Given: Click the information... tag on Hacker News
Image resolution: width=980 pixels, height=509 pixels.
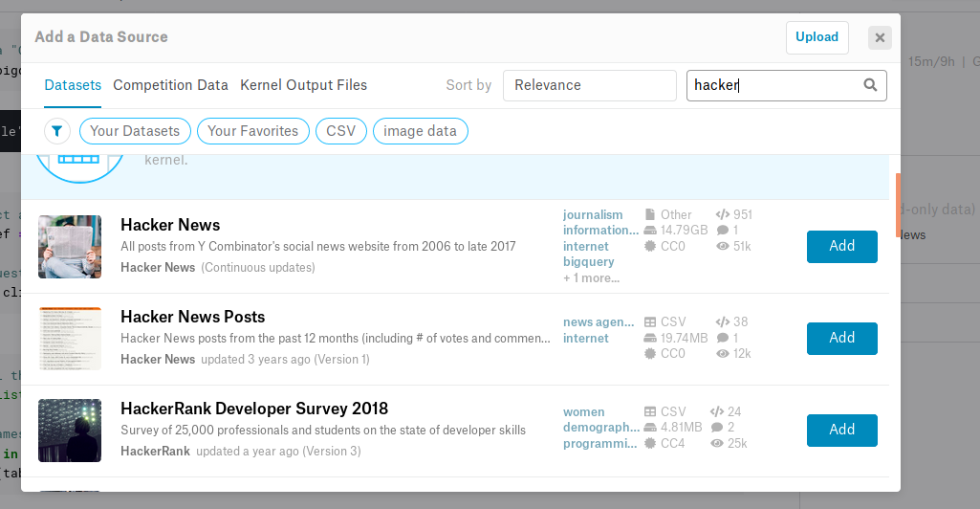Looking at the screenshot, I should point(600,231).
